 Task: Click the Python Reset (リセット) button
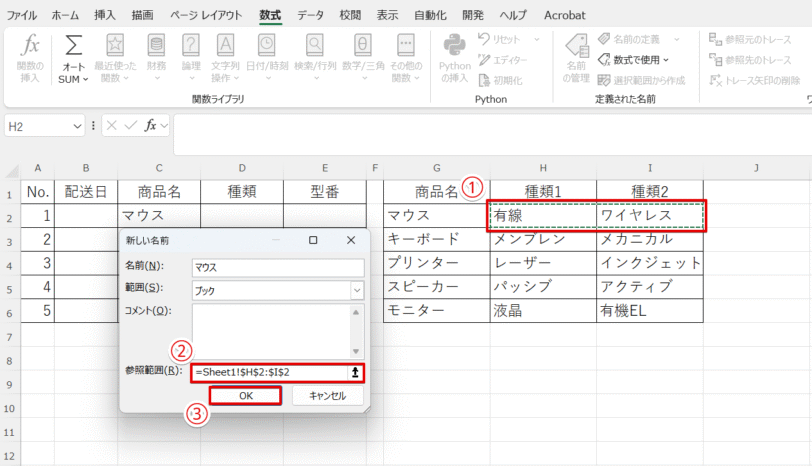500,39
